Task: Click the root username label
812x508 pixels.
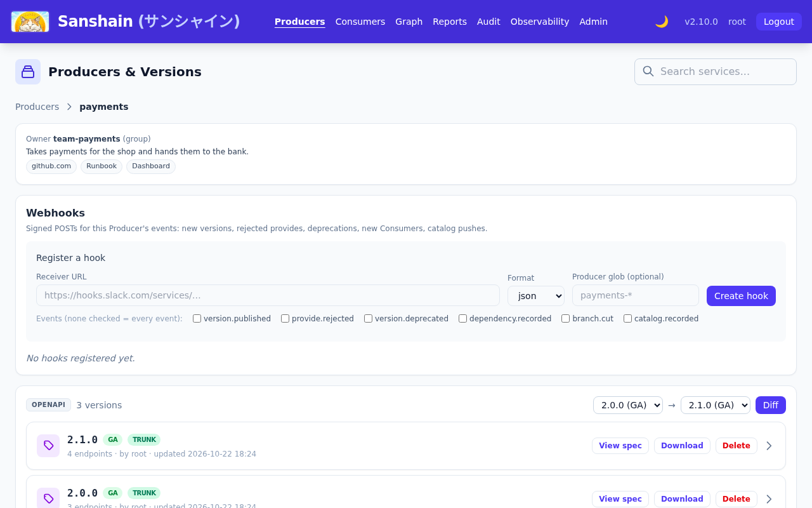Action: (x=737, y=22)
